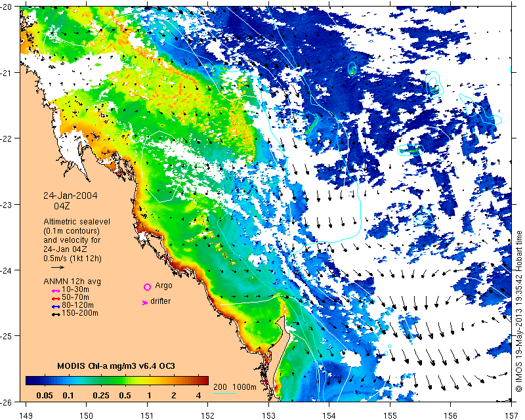Click the '80-120m' depth label

click(77, 305)
